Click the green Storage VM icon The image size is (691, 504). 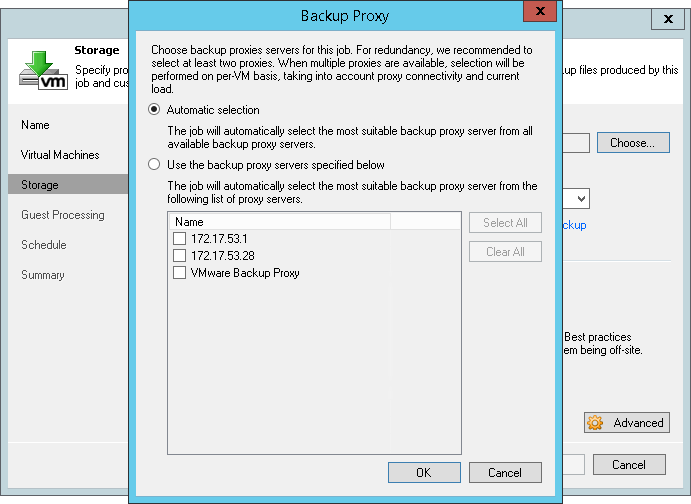click(41, 66)
